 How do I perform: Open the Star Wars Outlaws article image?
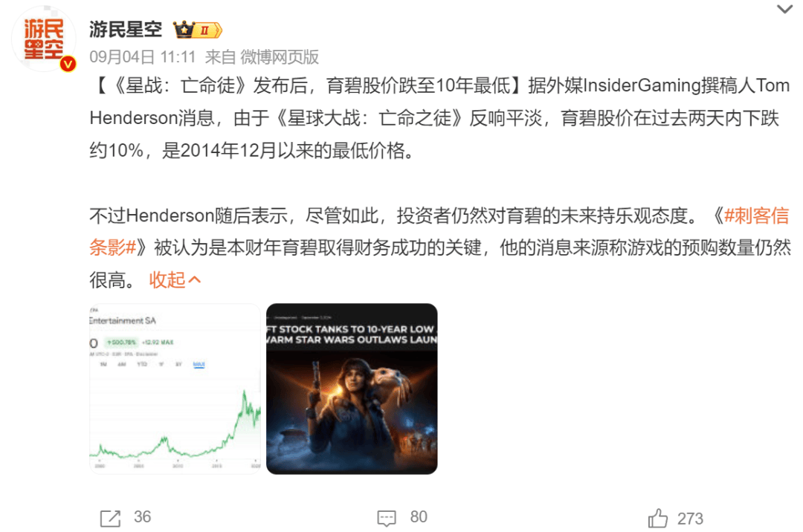click(x=352, y=389)
